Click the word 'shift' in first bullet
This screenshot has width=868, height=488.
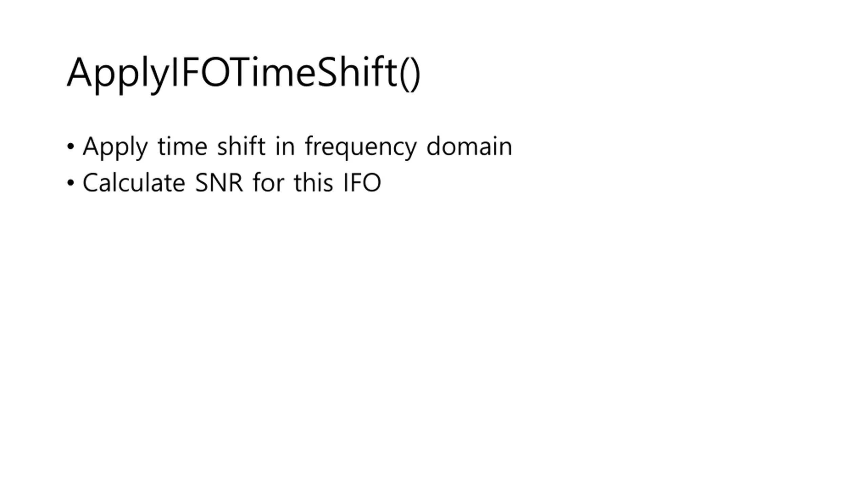tap(241, 146)
